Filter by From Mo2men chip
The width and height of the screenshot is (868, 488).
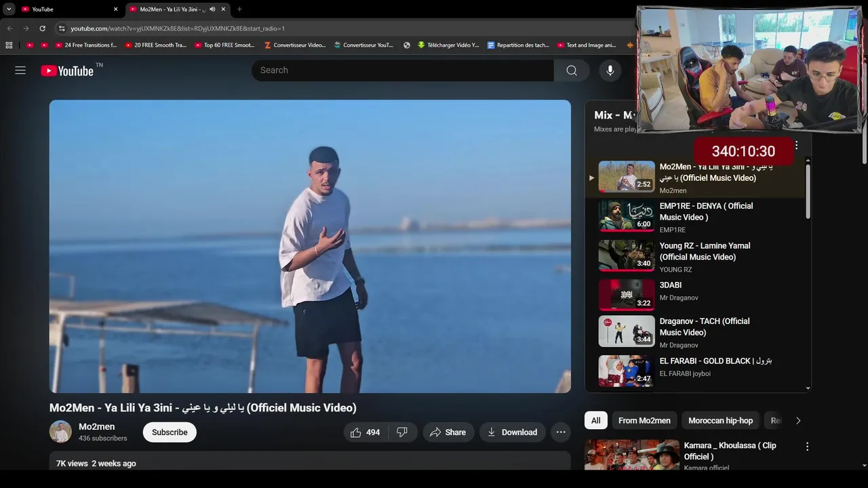(644, 421)
